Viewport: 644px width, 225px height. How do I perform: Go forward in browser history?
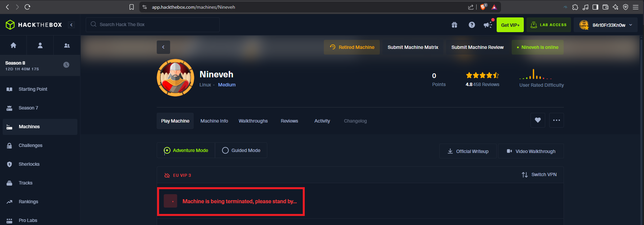[x=17, y=7]
